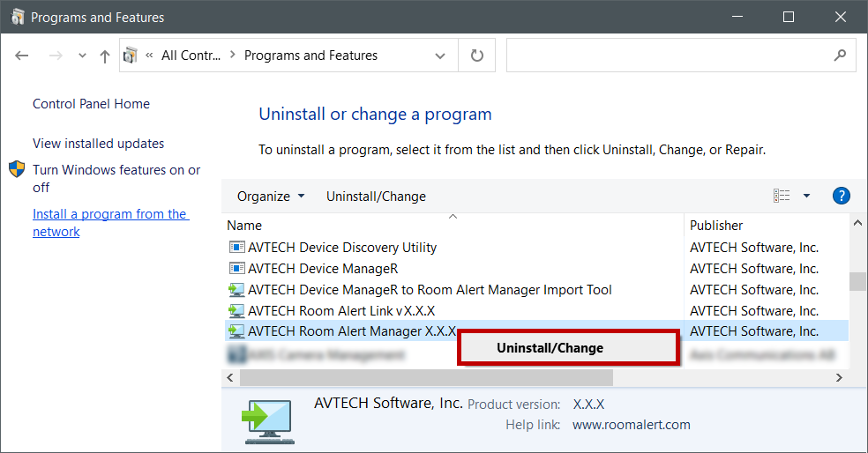The image size is (868, 453).
Task: Expand the address bar history dropdown
Action: [440, 56]
